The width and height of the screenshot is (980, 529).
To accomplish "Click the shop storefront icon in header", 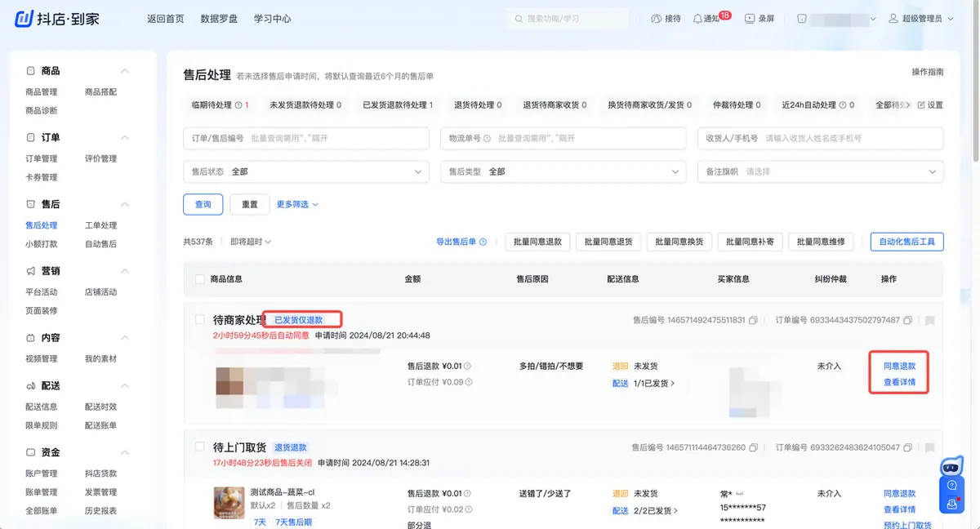I will [801, 19].
